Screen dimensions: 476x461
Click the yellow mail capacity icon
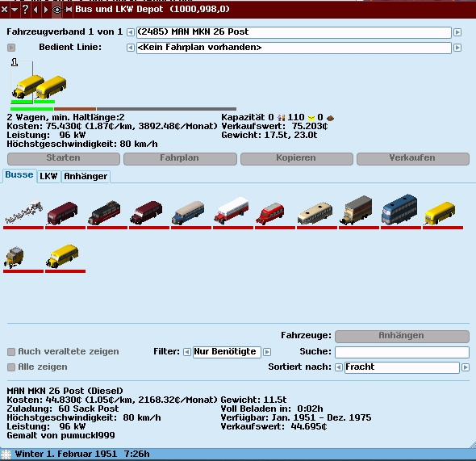[311, 118]
